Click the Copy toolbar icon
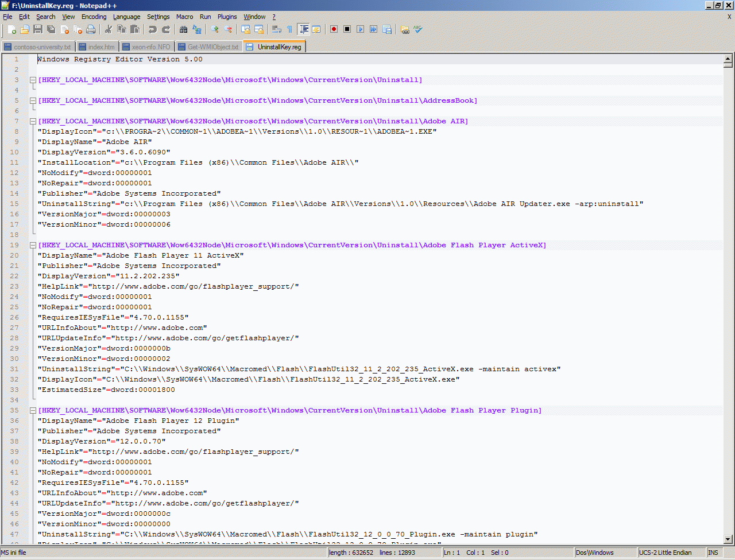The width and height of the screenshot is (735, 560). (x=122, y=29)
